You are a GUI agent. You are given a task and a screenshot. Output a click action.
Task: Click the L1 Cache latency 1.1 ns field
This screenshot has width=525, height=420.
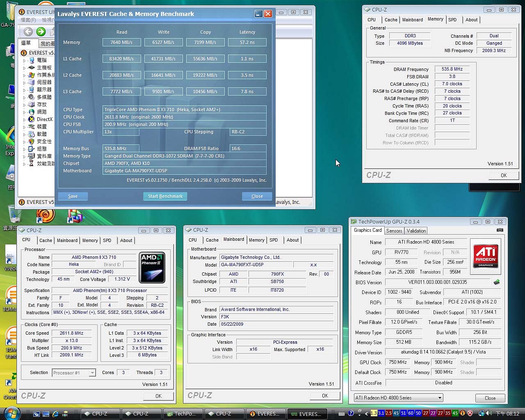tap(247, 59)
